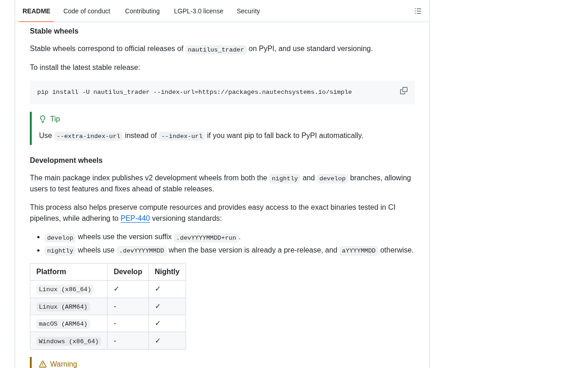
Task: Click the Development wheels heading
Action: pyautogui.click(x=66, y=161)
